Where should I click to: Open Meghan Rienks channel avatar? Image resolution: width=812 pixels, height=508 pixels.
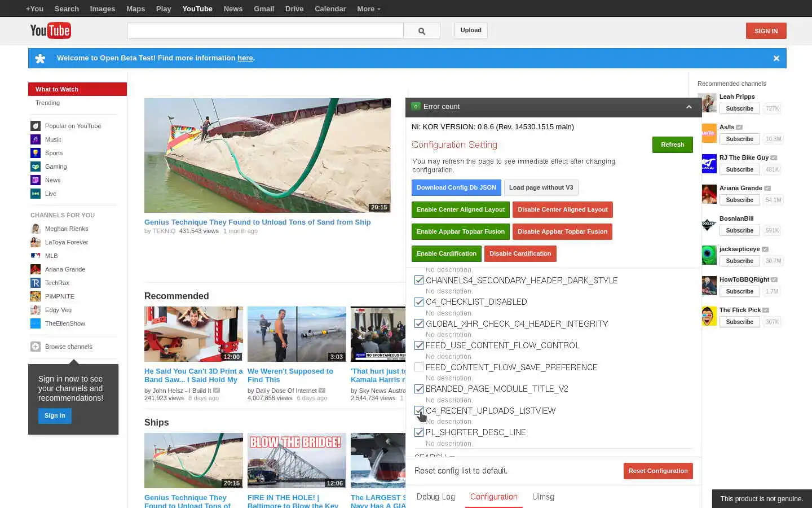click(x=36, y=229)
